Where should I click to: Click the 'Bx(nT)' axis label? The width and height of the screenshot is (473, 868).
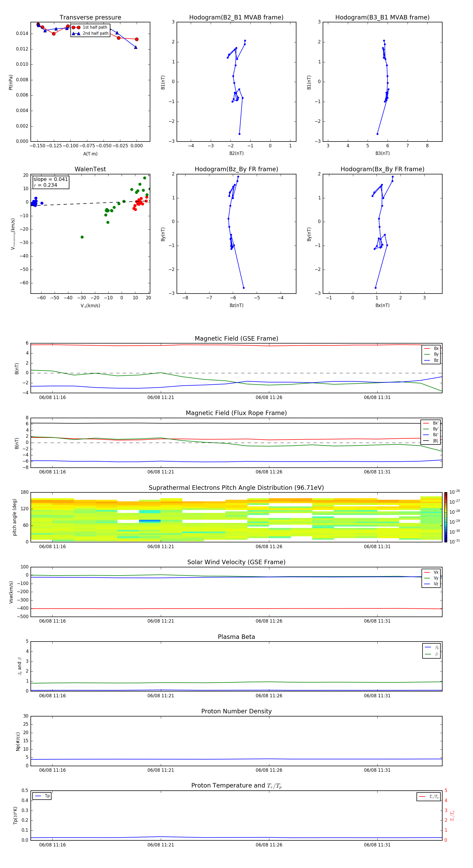click(382, 305)
